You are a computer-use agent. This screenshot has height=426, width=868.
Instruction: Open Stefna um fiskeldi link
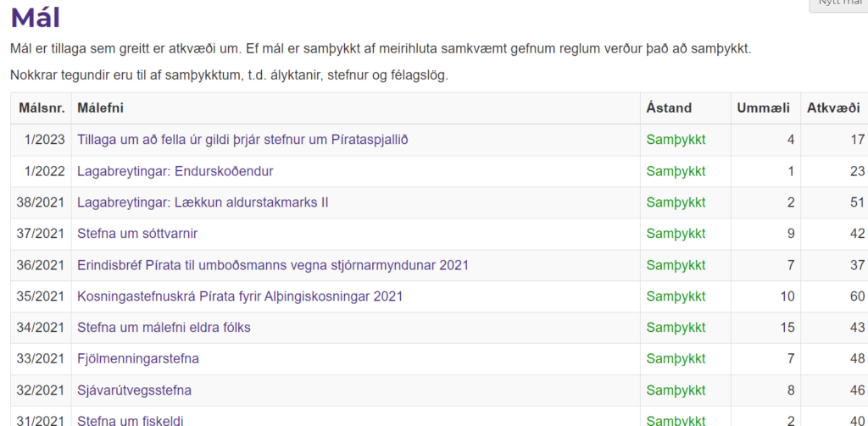click(x=131, y=420)
